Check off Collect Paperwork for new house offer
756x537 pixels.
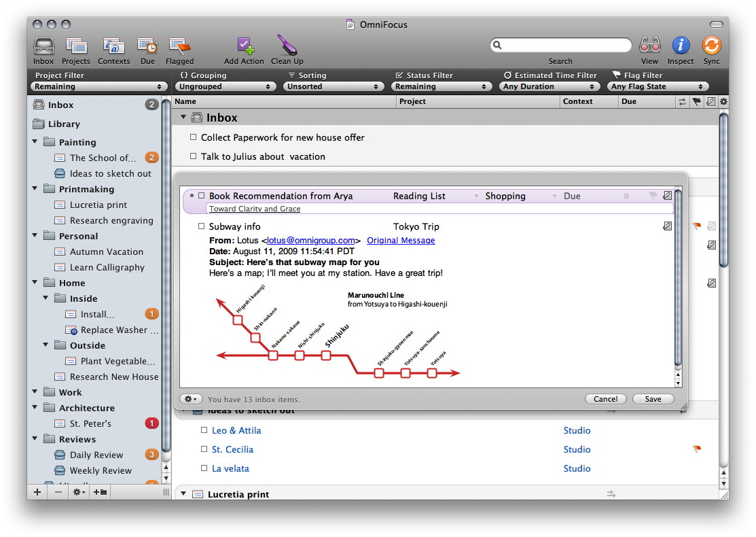pos(194,137)
